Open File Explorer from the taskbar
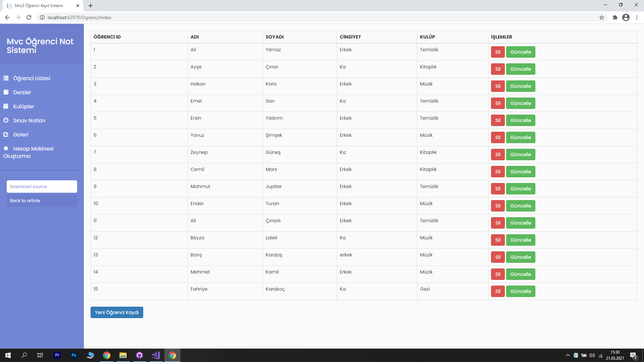 point(123,355)
